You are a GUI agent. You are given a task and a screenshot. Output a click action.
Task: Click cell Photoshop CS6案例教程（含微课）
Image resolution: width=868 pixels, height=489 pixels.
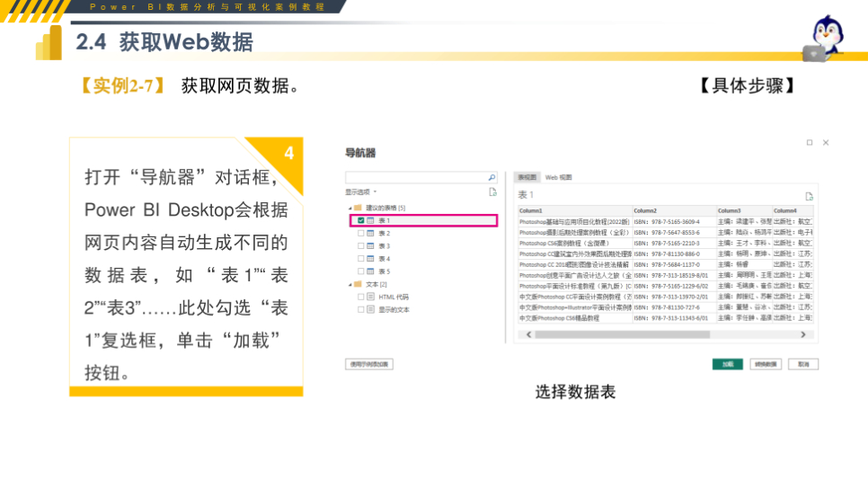tap(575, 243)
